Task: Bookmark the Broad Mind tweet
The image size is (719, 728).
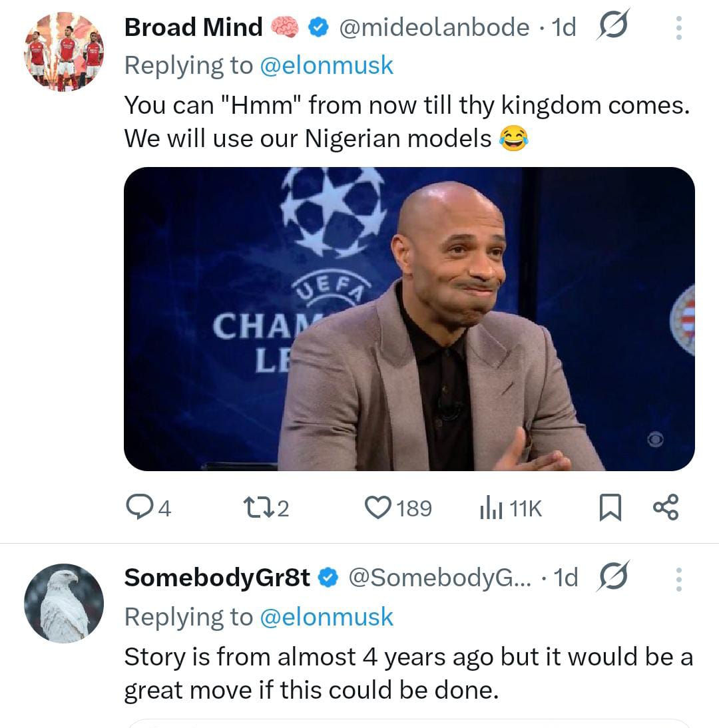Action: click(610, 508)
